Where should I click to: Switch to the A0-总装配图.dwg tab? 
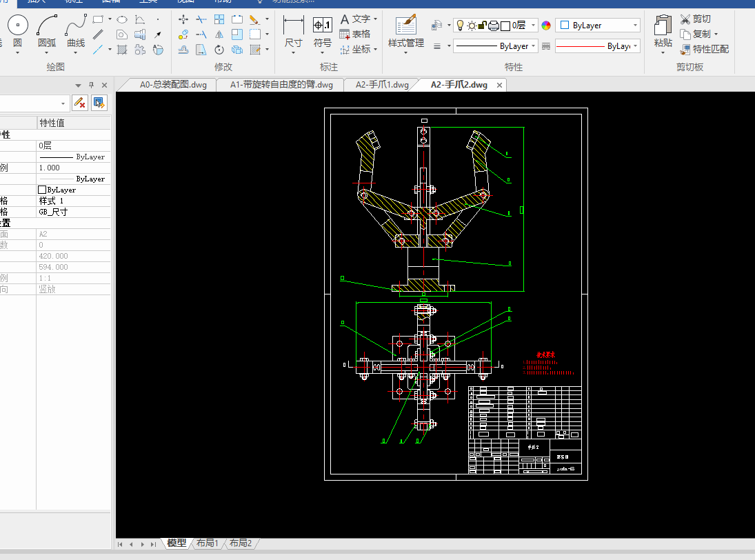pyautogui.click(x=172, y=85)
